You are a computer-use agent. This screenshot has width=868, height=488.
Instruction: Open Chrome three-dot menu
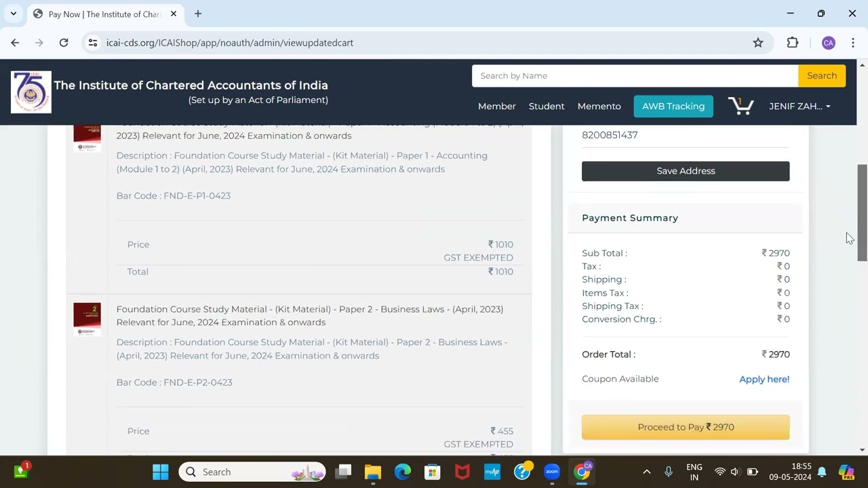852,43
